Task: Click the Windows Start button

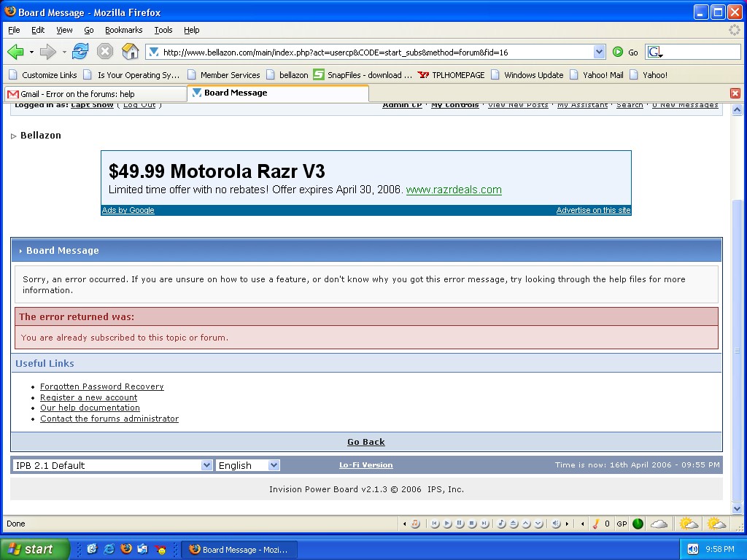Action: pos(34,549)
